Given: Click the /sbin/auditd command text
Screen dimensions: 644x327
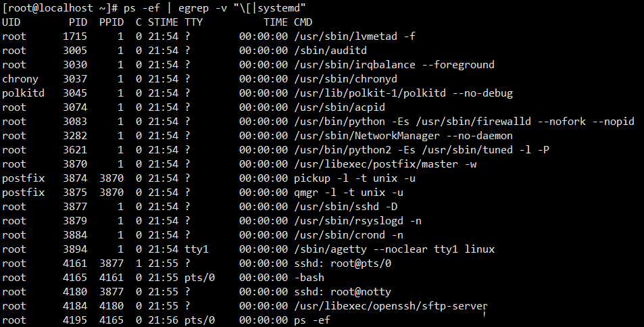Looking at the screenshot, I should pos(330,51).
